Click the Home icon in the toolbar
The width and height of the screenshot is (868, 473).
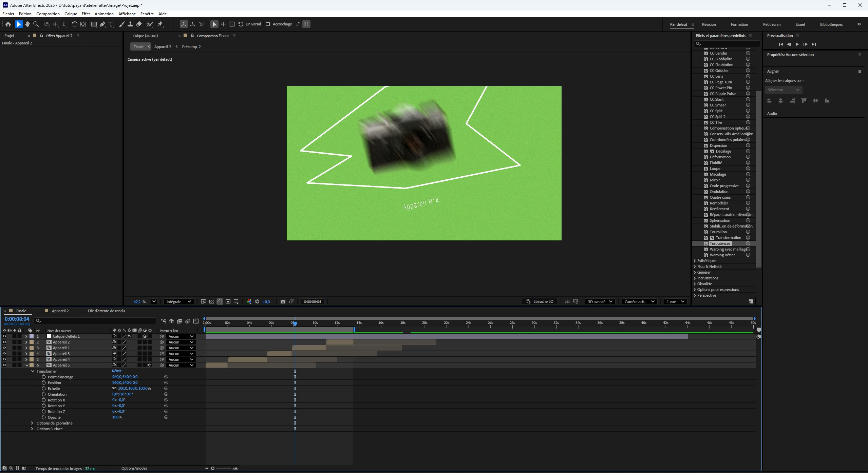click(8, 24)
